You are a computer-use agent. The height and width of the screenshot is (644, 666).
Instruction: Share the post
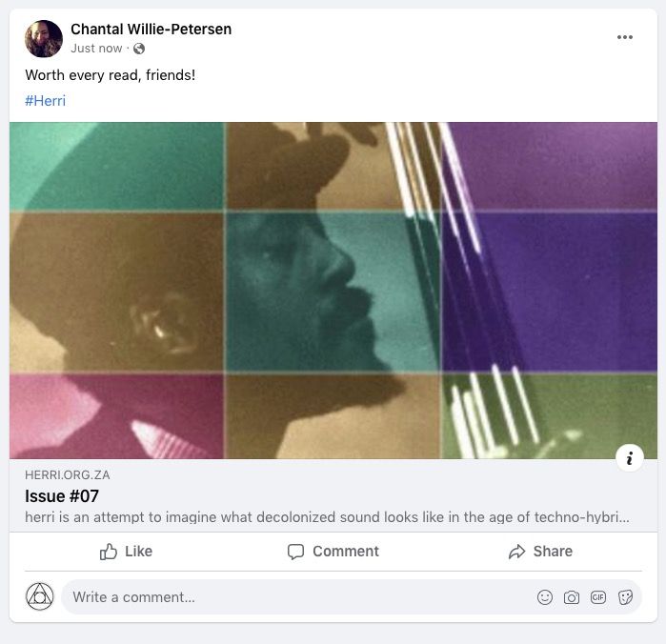pos(540,552)
